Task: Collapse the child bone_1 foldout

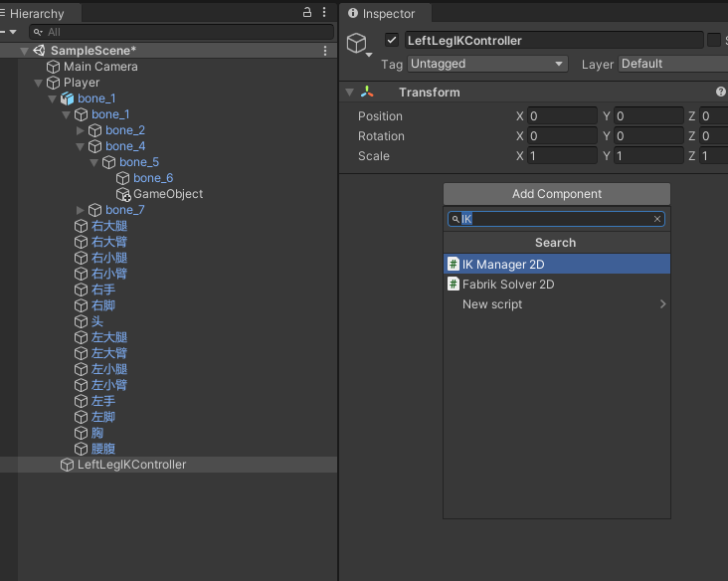Action: [x=66, y=114]
